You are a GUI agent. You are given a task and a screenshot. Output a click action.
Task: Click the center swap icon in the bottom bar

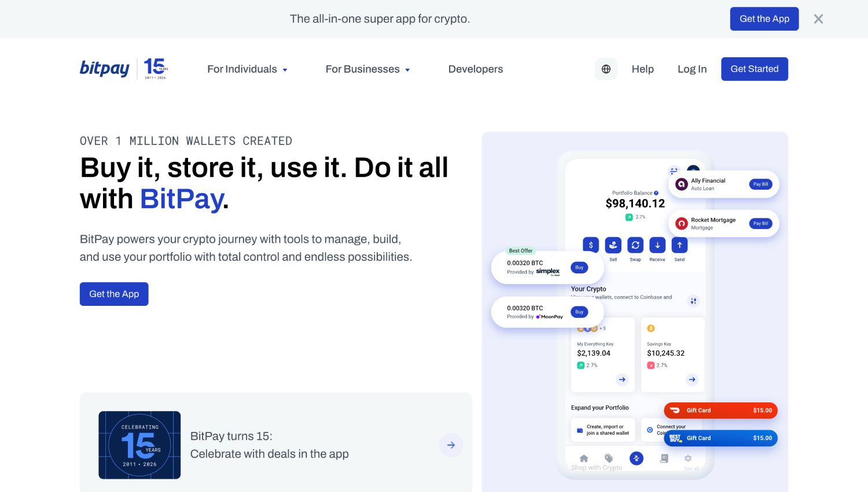coord(637,458)
